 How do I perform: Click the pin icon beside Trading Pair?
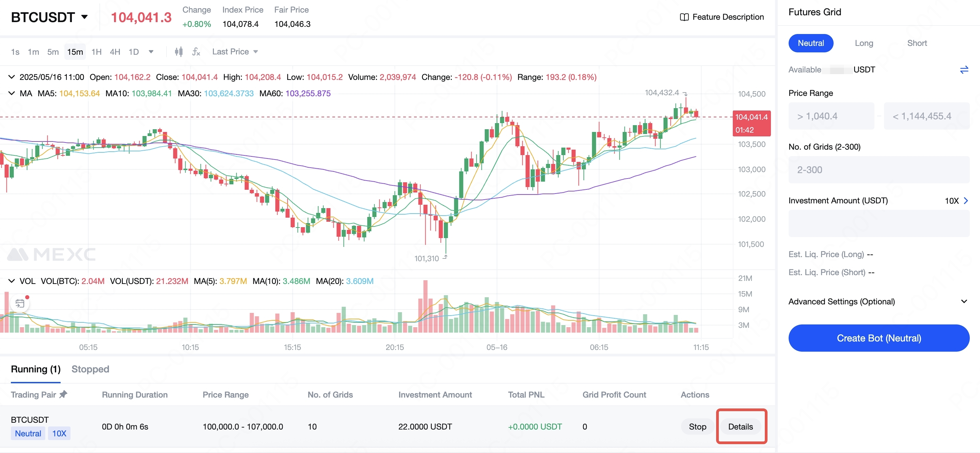[x=64, y=394]
